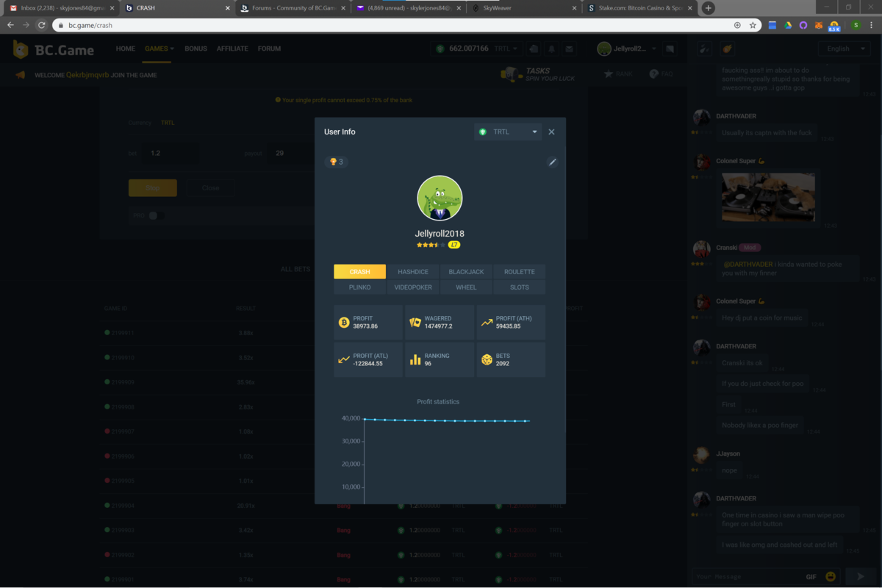Open the mail envelope icon in header

(x=569, y=49)
